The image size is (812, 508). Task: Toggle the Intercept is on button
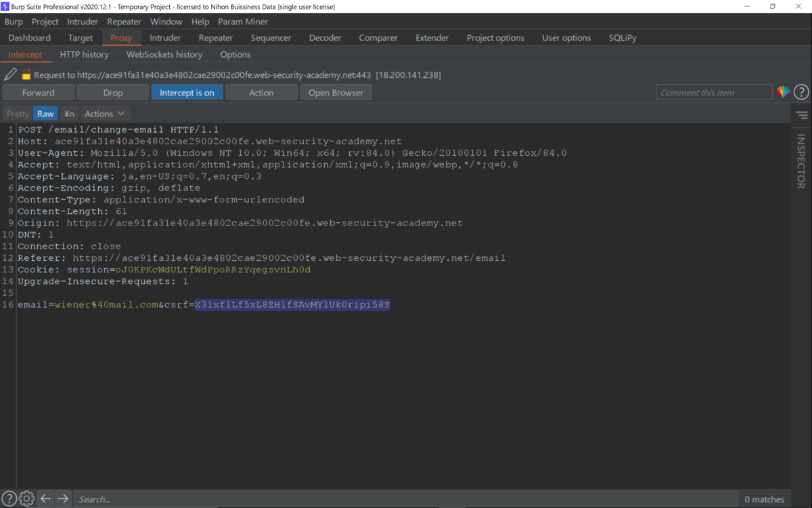187,92
